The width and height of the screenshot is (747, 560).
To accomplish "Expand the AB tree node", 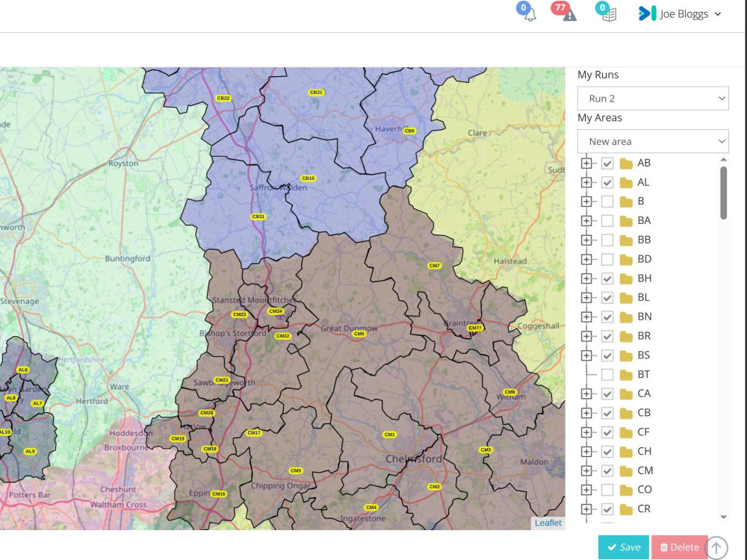I will click(x=586, y=164).
